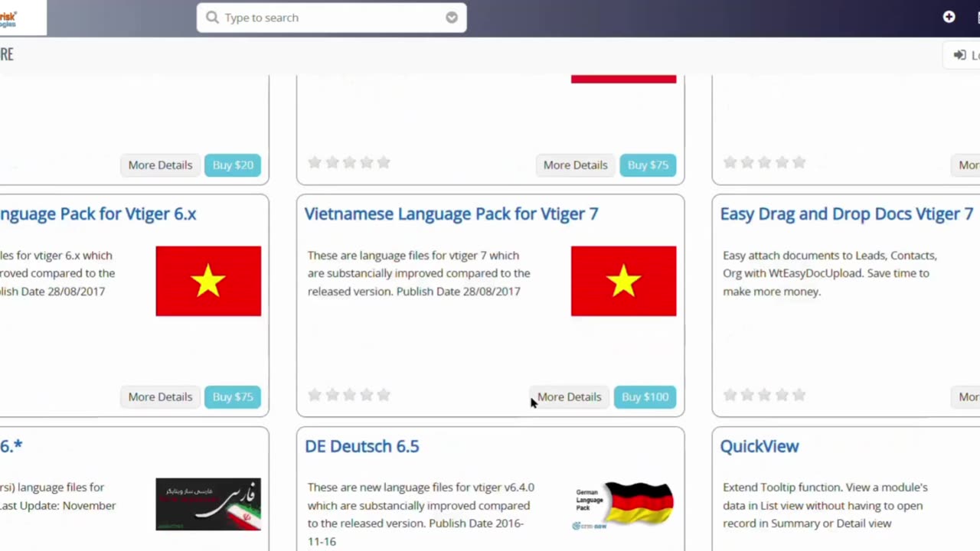Screen dimensions: 980x551
Task: Rate Vietnamese Vtiger 7 pack five stars
Action: (384, 395)
